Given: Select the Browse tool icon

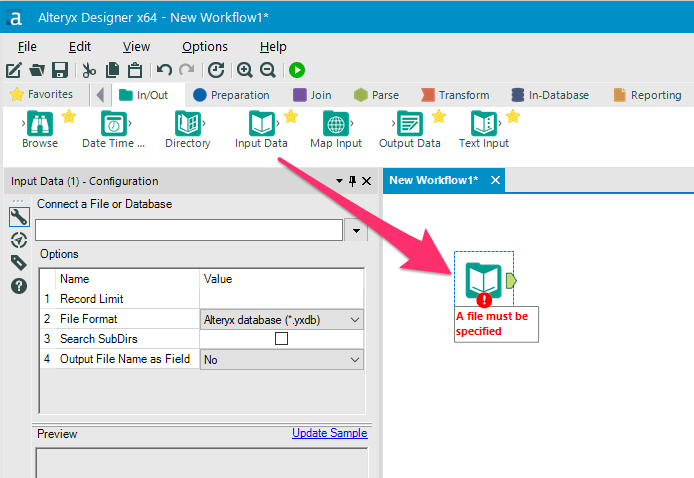Looking at the screenshot, I should 39,123.
